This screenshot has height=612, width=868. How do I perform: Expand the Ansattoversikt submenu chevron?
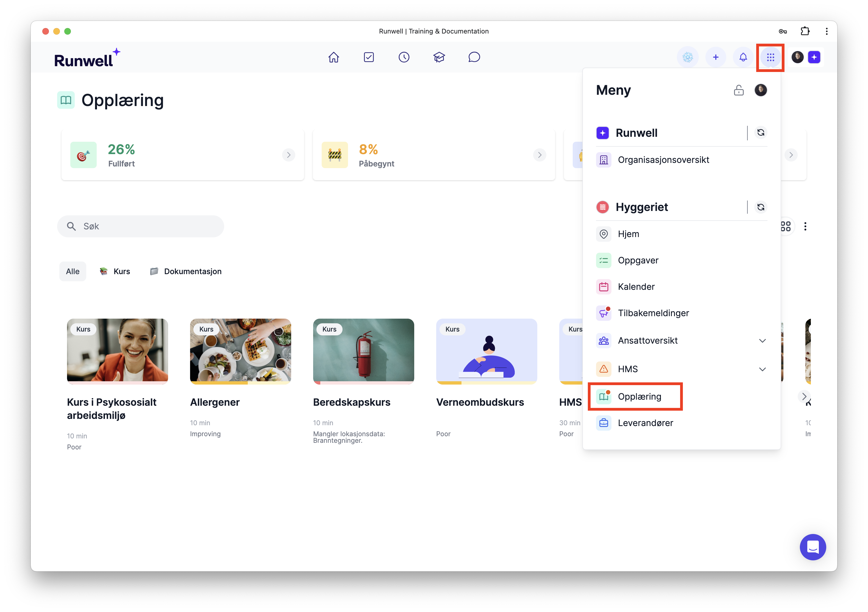tap(762, 341)
